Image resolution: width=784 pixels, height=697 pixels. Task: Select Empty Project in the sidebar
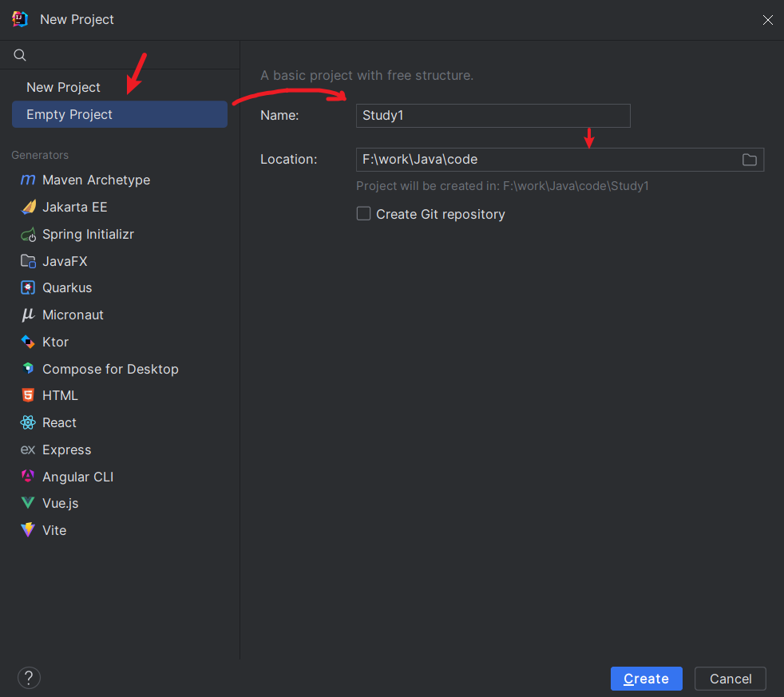(69, 114)
